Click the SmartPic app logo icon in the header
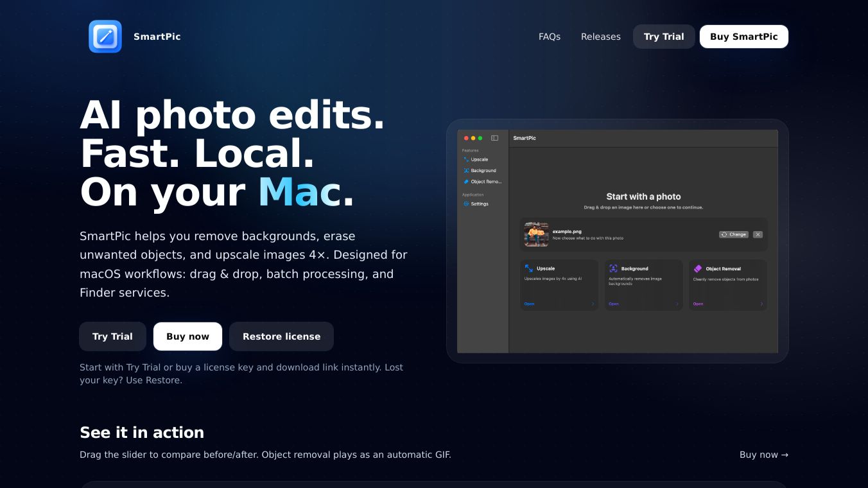This screenshot has width=868, height=488. click(105, 37)
